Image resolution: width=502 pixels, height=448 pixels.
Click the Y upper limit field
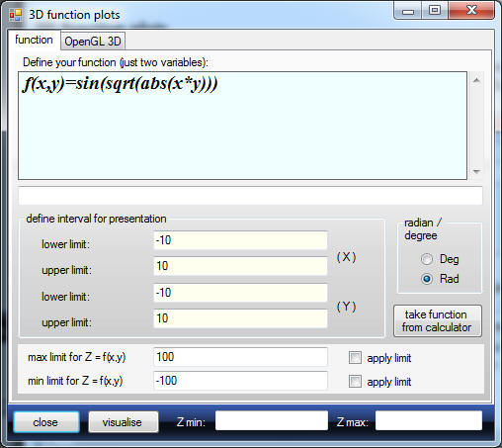[x=240, y=318]
